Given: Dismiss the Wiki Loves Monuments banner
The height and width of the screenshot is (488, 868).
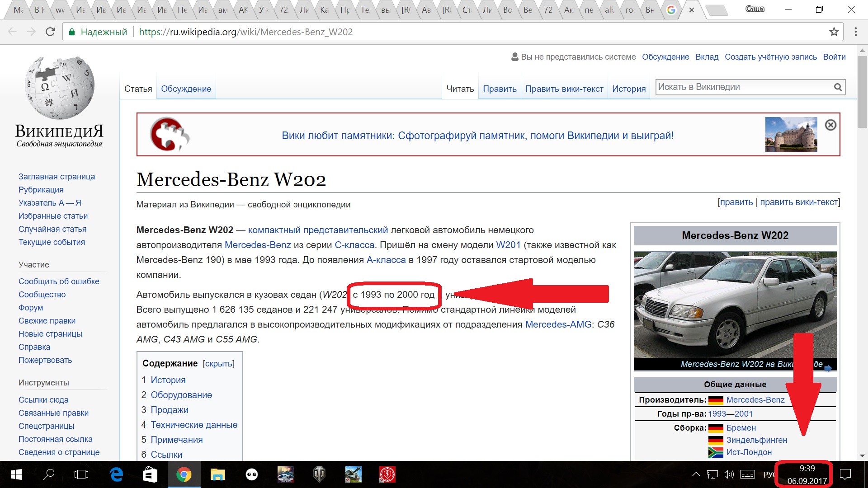Looking at the screenshot, I should [x=830, y=125].
